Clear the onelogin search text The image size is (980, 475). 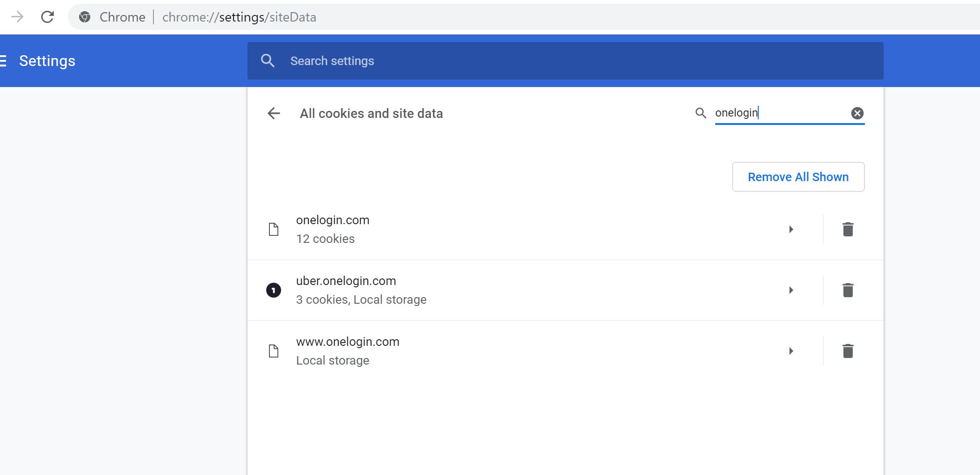857,113
